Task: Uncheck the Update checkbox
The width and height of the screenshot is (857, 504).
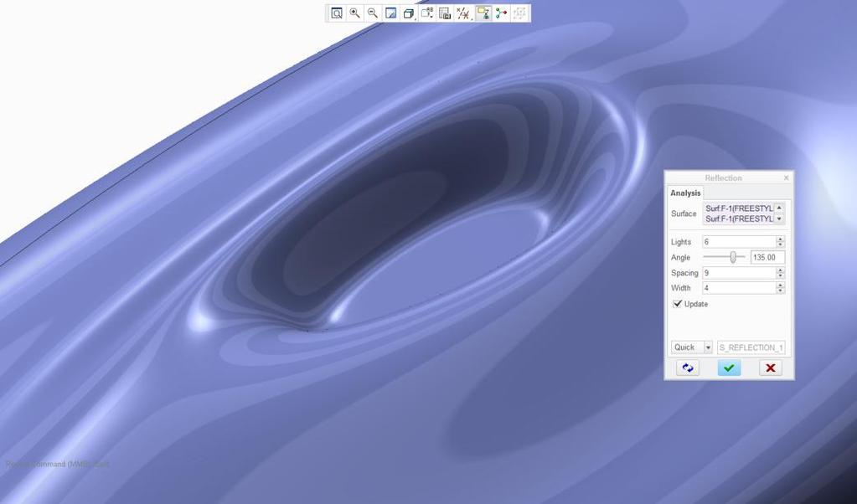Action: (x=678, y=304)
